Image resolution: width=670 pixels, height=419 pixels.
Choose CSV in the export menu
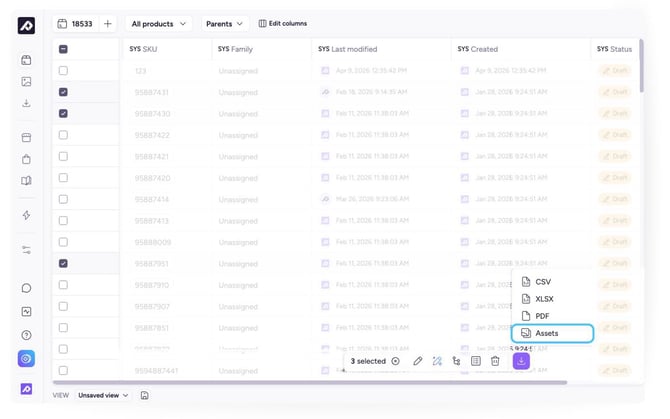[x=543, y=282]
